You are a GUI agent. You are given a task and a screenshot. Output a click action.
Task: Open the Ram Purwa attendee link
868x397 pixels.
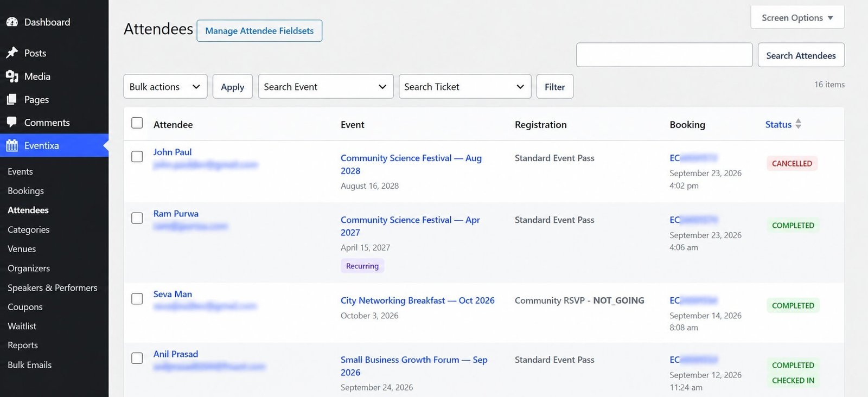[176, 214]
